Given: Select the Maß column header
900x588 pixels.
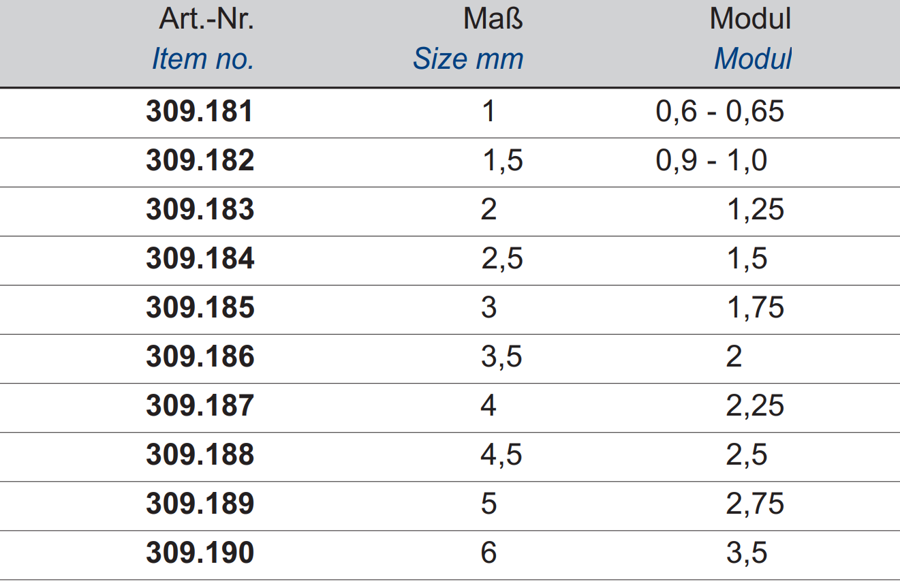Looking at the screenshot, I should tap(493, 18).
